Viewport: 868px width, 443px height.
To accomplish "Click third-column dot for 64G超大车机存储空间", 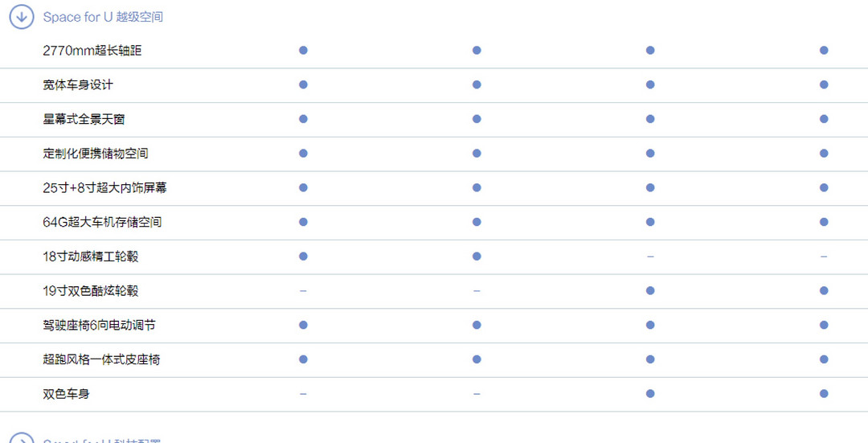I will 650,222.
